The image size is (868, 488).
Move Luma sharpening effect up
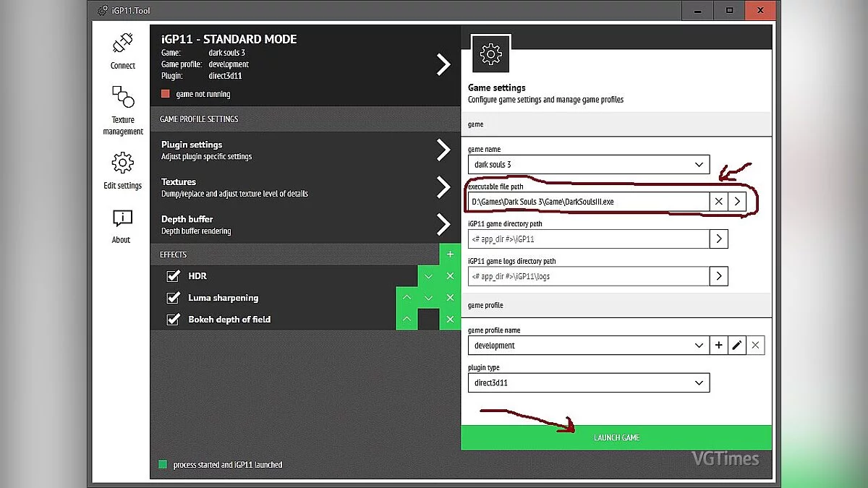pos(407,298)
